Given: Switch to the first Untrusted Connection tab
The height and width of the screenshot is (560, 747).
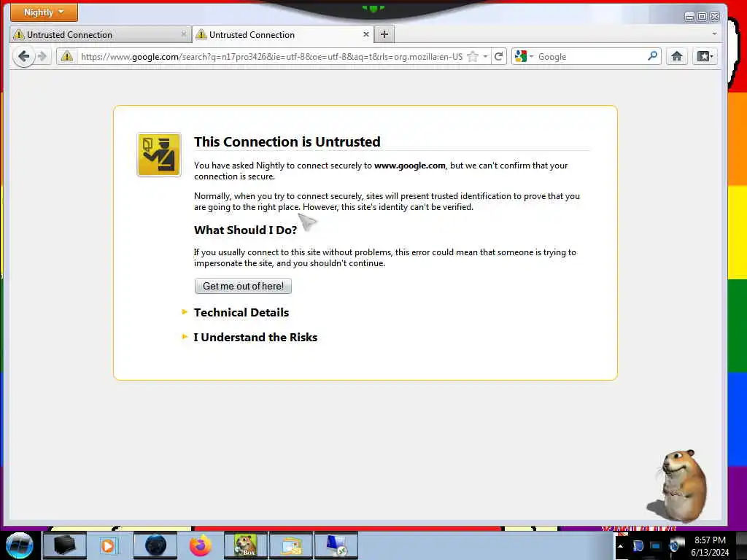Looking at the screenshot, I should coord(100,34).
